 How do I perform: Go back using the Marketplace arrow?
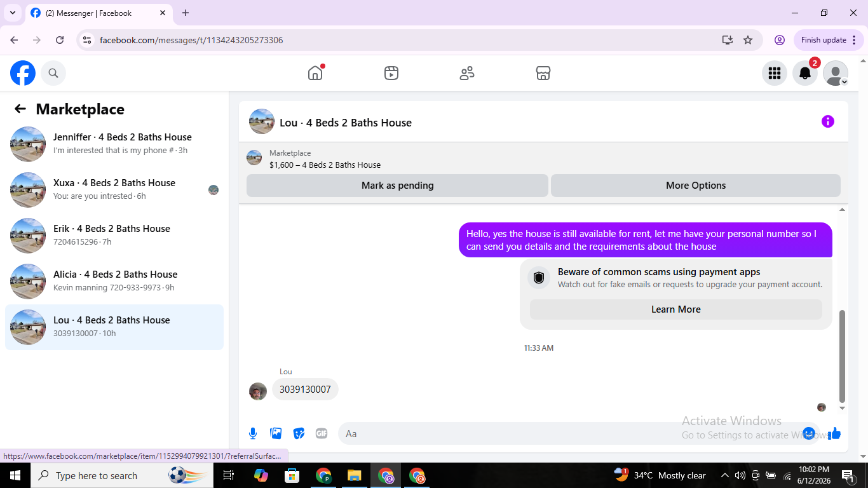tap(20, 109)
